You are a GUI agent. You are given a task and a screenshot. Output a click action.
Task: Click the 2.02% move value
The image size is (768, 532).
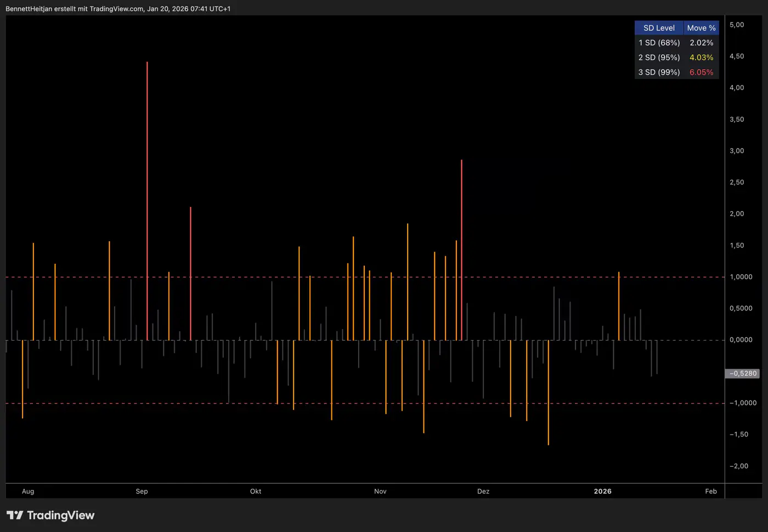point(702,43)
